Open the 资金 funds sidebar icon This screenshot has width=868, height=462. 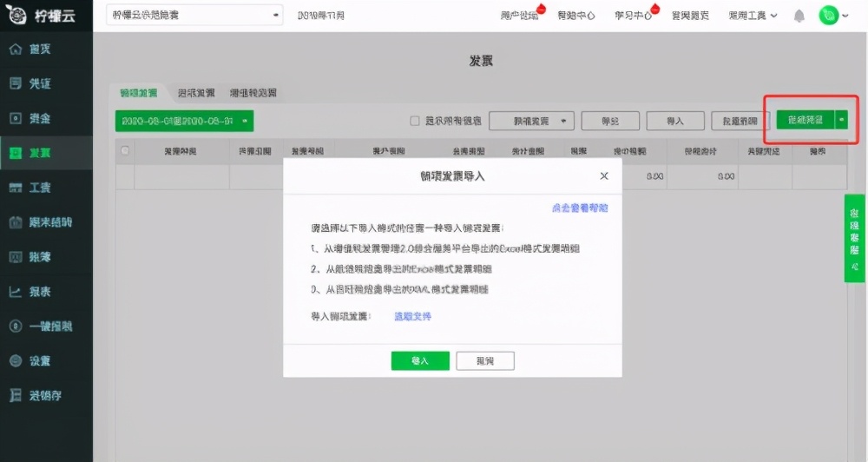click(x=16, y=118)
